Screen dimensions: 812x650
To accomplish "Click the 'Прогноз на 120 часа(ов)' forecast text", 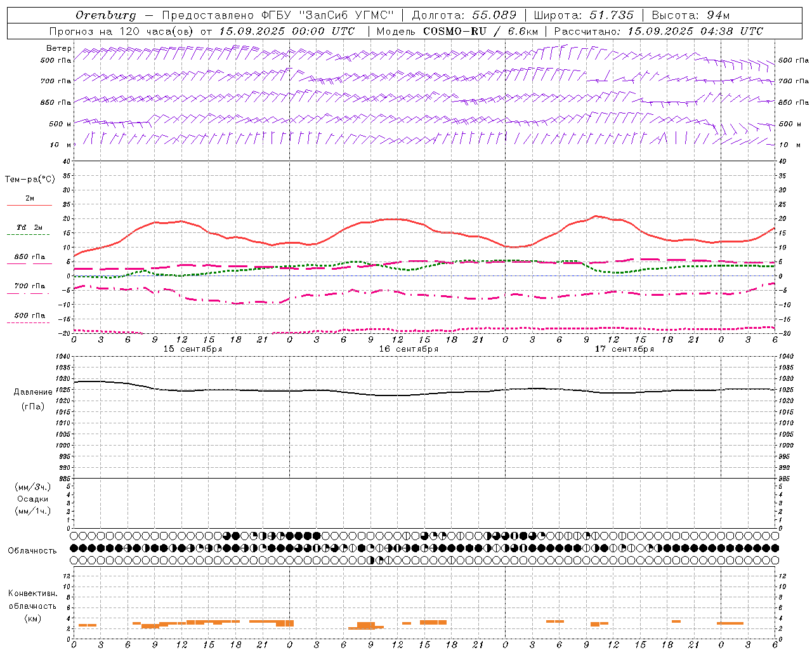I will pyautogui.click(x=122, y=31).
